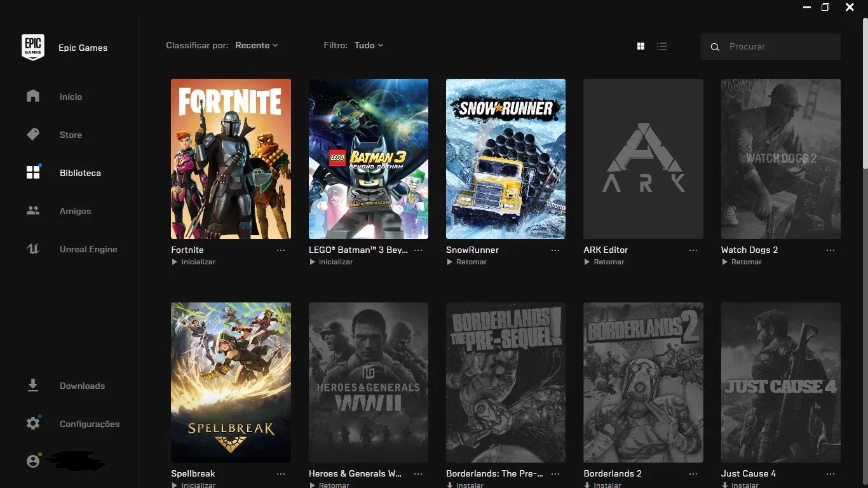Click Heroes & Generals WWII cover
This screenshot has height=488, width=868.
(369, 383)
